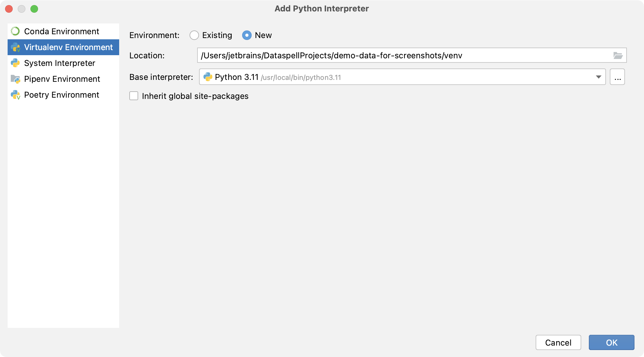Viewport: 644px width, 357px height.
Task: Click the Python 3.11 base interpreter icon
Action: (x=207, y=77)
